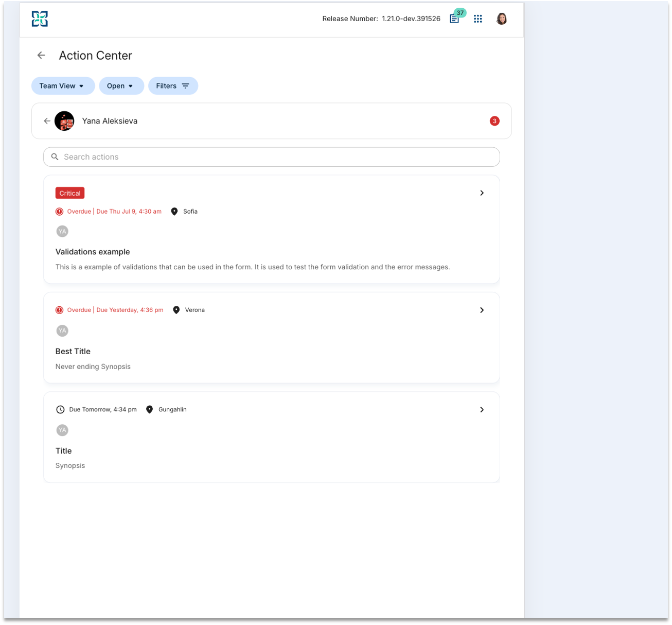This screenshot has width=672, height=625.
Task: Expand the Title action chevron
Action: pos(482,410)
